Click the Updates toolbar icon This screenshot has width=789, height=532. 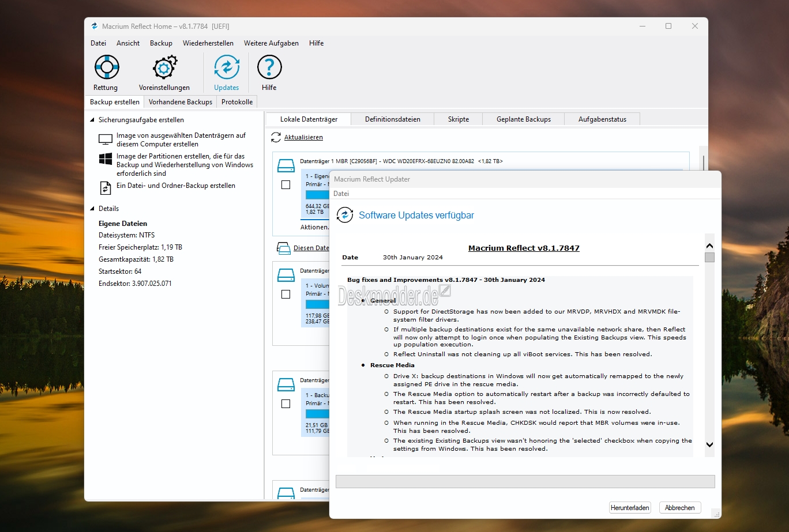coord(226,67)
